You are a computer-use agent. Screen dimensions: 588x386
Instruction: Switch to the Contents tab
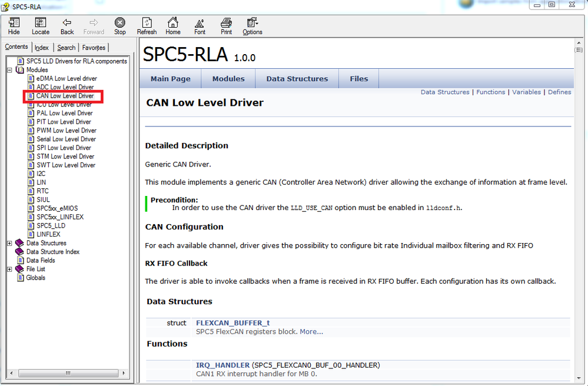(x=16, y=47)
